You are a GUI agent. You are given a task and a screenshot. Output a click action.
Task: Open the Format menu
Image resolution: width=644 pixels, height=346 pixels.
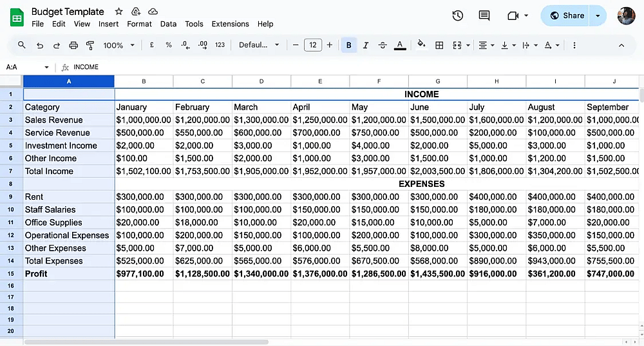coord(139,24)
